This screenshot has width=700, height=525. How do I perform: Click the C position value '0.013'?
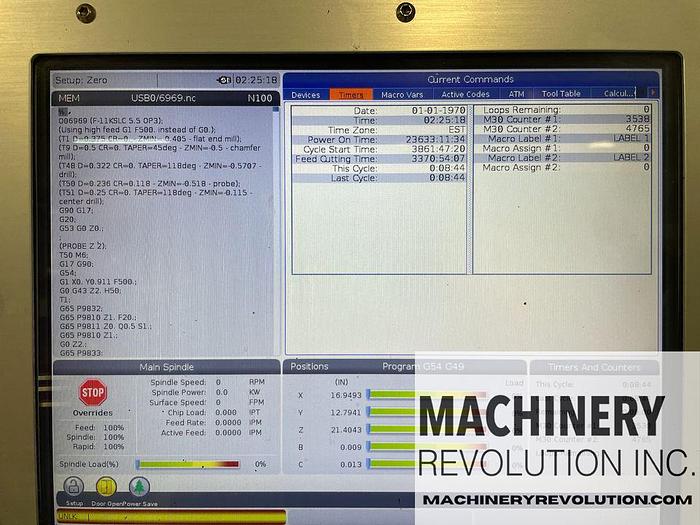351,464
